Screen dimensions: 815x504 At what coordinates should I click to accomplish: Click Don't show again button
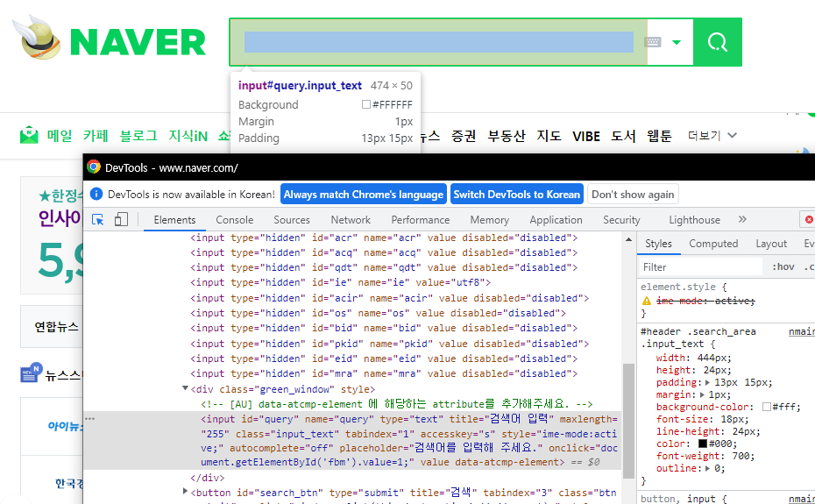[633, 195]
